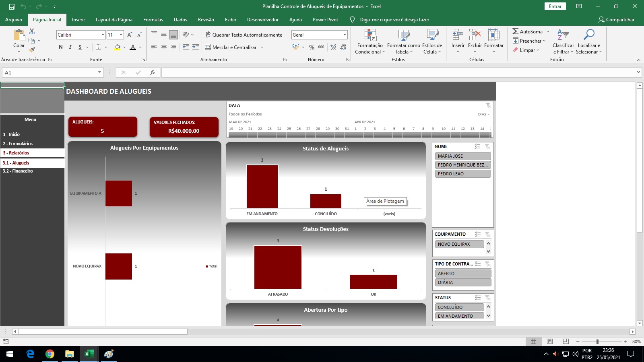644x362 pixels.
Task: Toggle bold formatting N
Action: pyautogui.click(x=61, y=47)
